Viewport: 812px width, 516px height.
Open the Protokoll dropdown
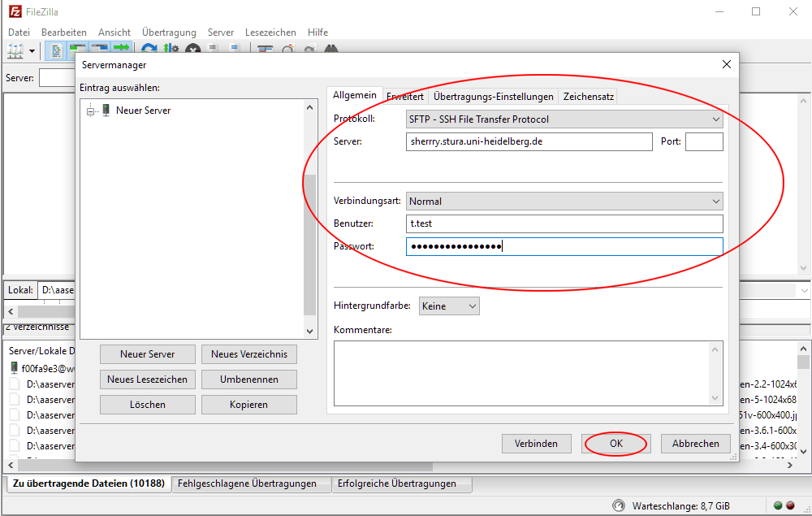pyautogui.click(x=564, y=119)
